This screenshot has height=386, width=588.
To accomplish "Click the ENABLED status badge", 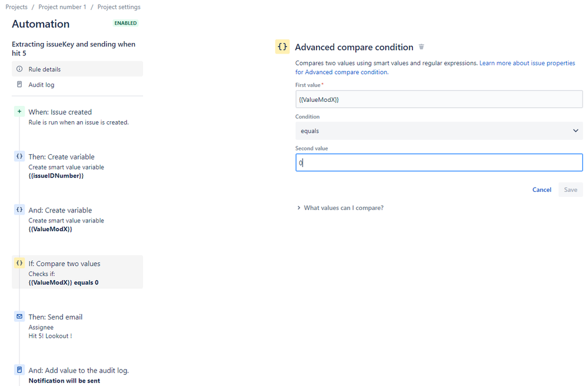I will pyautogui.click(x=125, y=23).
